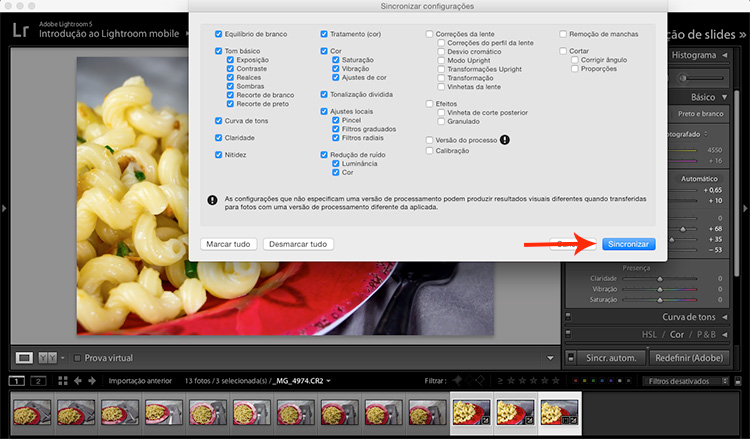Click the process version warning icon
This screenshot has height=439, width=750.
[505, 140]
